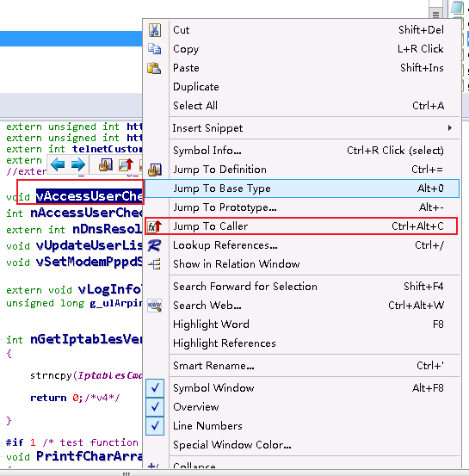
Task: Click the strncpy call in code
Action: tap(51, 376)
